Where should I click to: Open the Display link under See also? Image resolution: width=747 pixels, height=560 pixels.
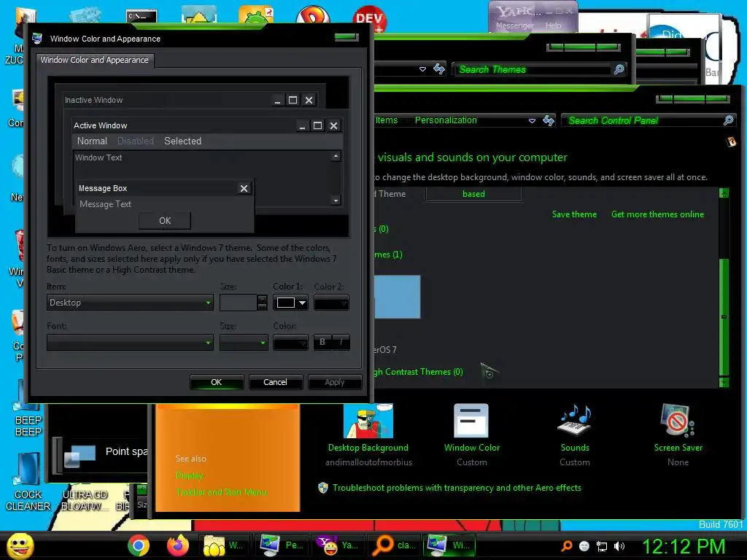(189, 475)
